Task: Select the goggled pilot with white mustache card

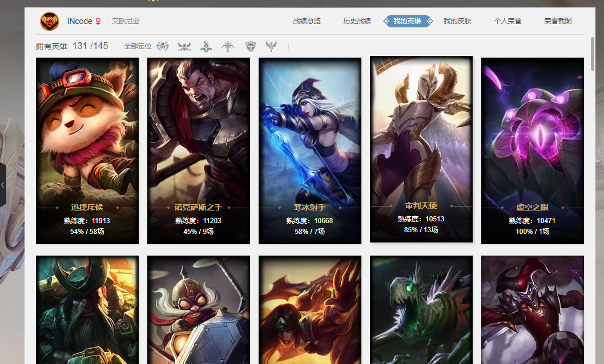Action: 199,310
